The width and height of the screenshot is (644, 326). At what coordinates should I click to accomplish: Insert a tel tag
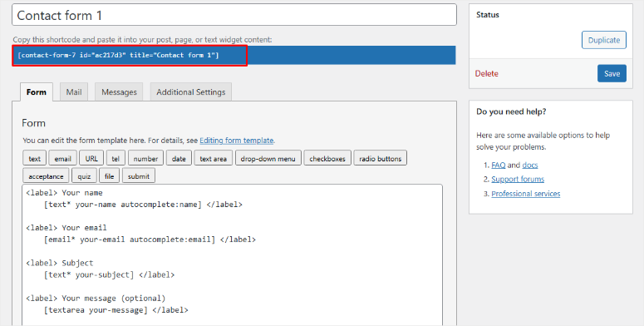[x=116, y=159]
